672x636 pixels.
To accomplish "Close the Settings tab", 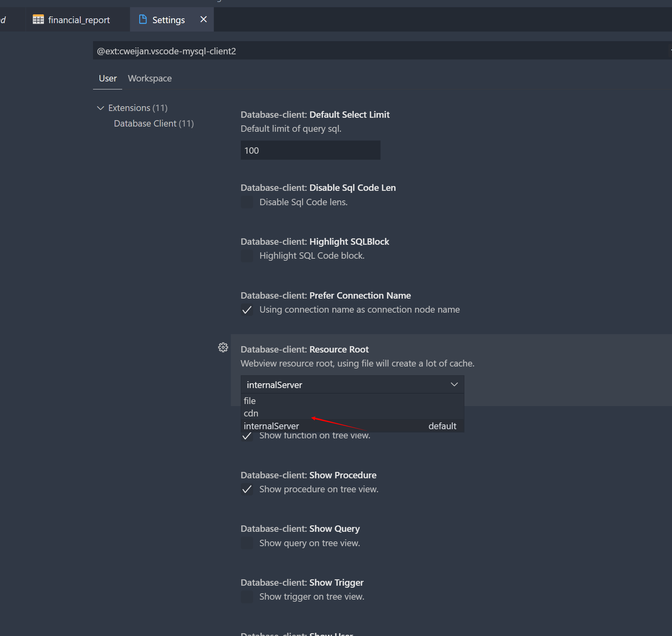I will pos(204,19).
